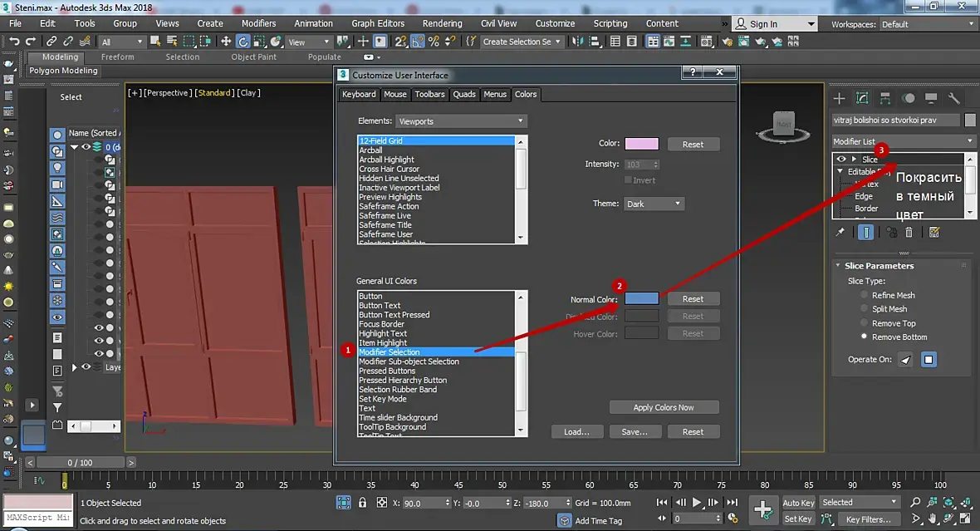Click Apply Colors Now button
The width and height of the screenshot is (980, 531).
pyautogui.click(x=664, y=407)
